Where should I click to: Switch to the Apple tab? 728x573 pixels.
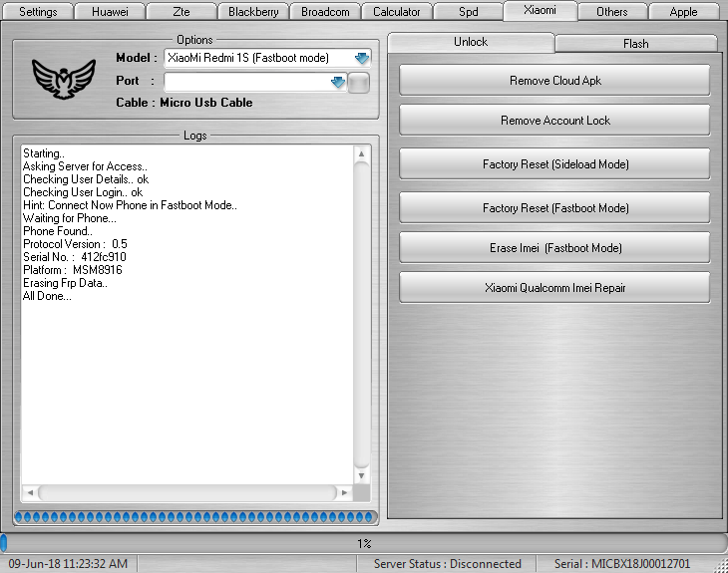683,12
